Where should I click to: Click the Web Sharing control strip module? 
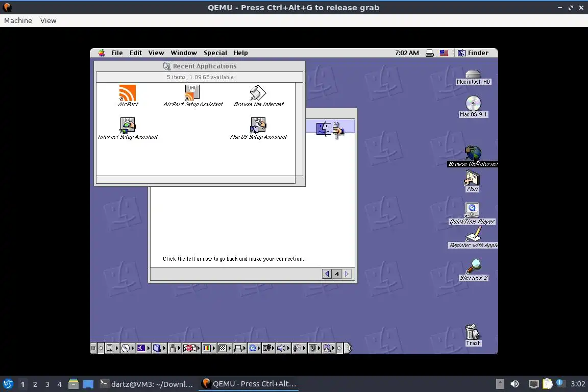click(x=327, y=348)
